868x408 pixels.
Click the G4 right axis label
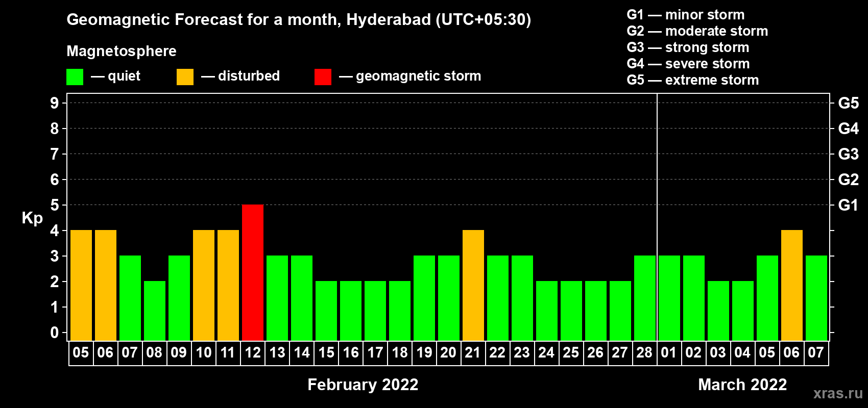(848, 129)
